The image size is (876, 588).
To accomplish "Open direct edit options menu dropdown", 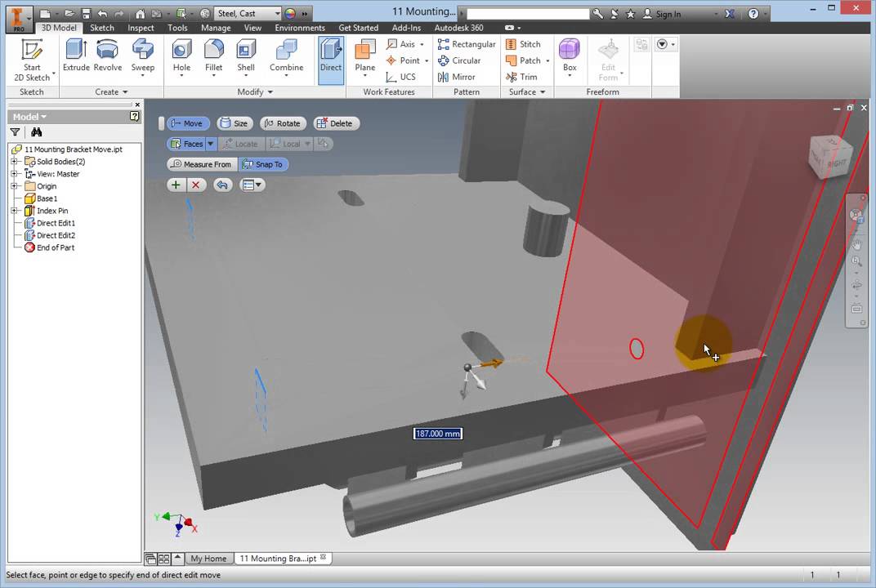I will tap(252, 185).
